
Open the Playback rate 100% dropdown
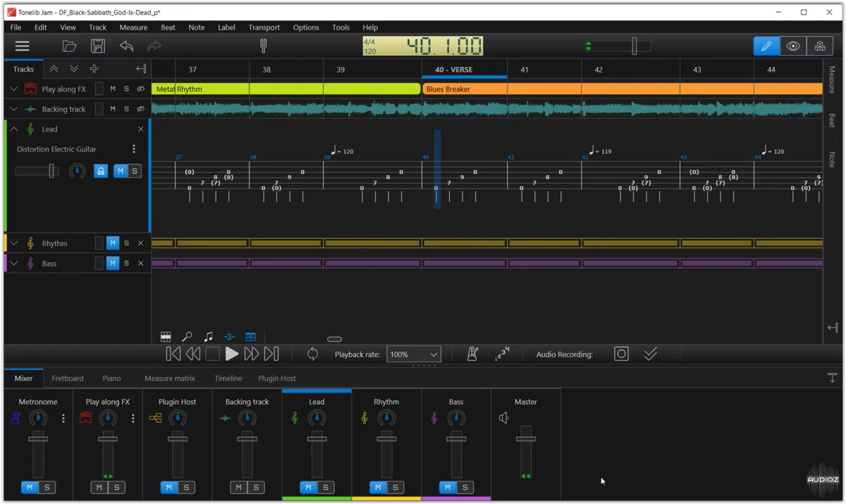[414, 354]
